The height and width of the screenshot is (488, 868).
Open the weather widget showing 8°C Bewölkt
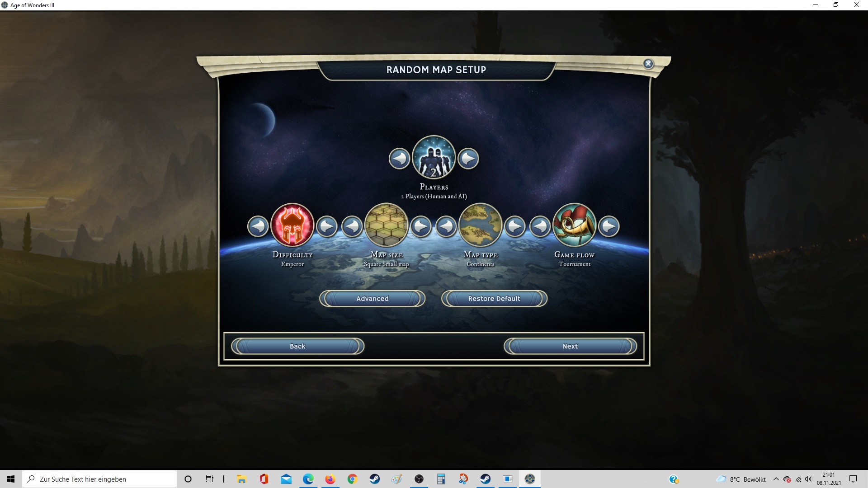[741, 479]
